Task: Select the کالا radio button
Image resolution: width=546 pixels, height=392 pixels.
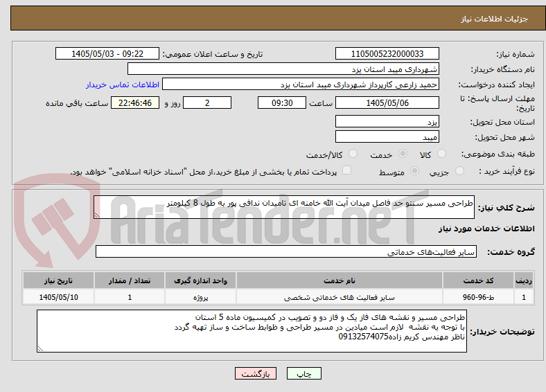Action: click(441, 154)
